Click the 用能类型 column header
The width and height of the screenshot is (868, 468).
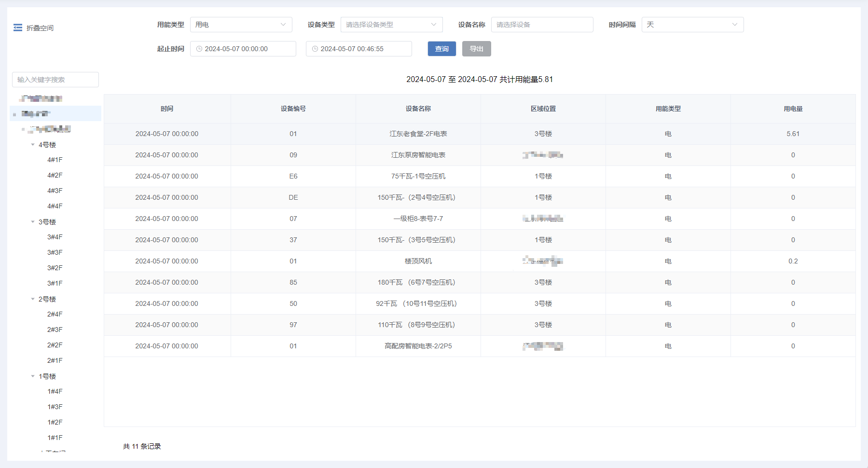click(x=668, y=109)
